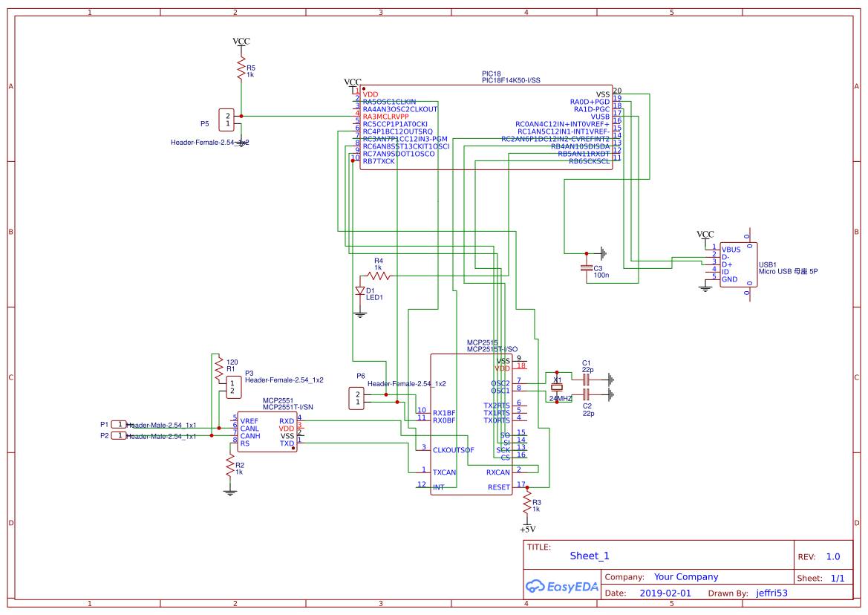
Task: Click the jeffri53 drawn-by name
Action: point(770,593)
